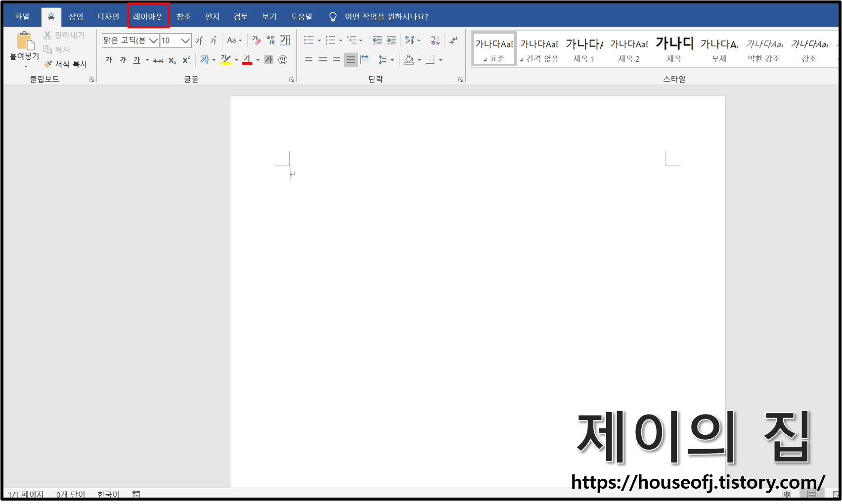Click the numbered list icon

[330, 41]
